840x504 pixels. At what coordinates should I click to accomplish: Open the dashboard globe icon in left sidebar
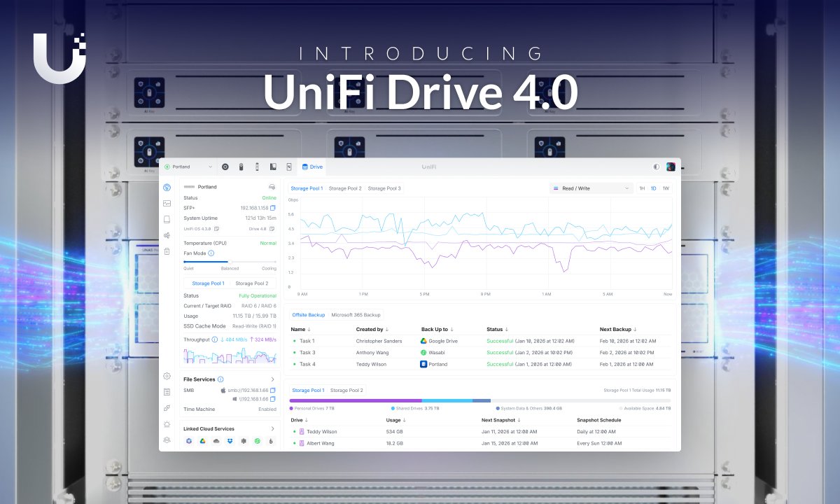click(167, 188)
